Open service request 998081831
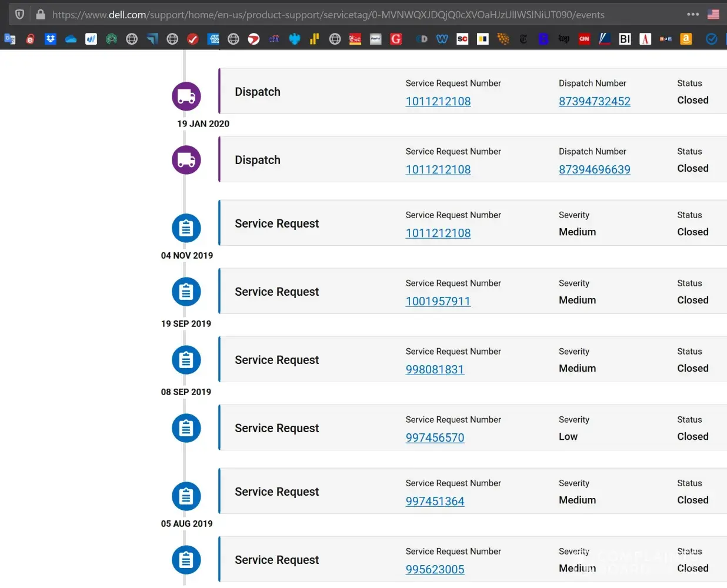 coord(435,369)
